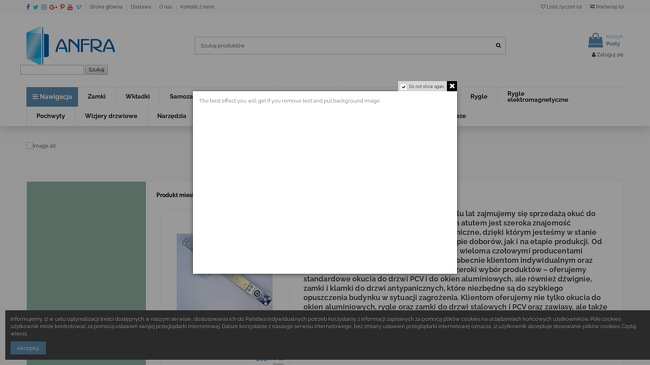Expand the Nawigacja menu

pos(52,97)
